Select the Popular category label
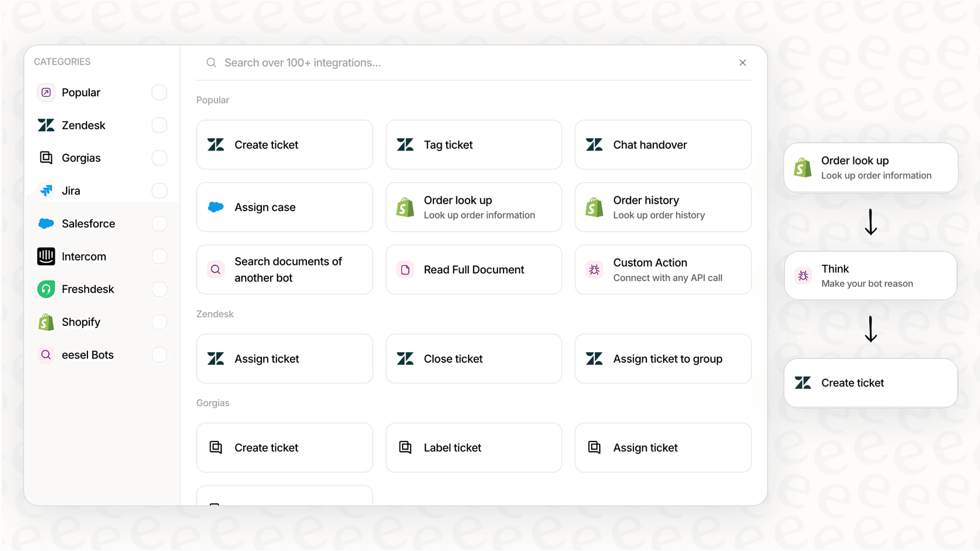The width and height of the screenshot is (980, 551). [x=81, y=93]
